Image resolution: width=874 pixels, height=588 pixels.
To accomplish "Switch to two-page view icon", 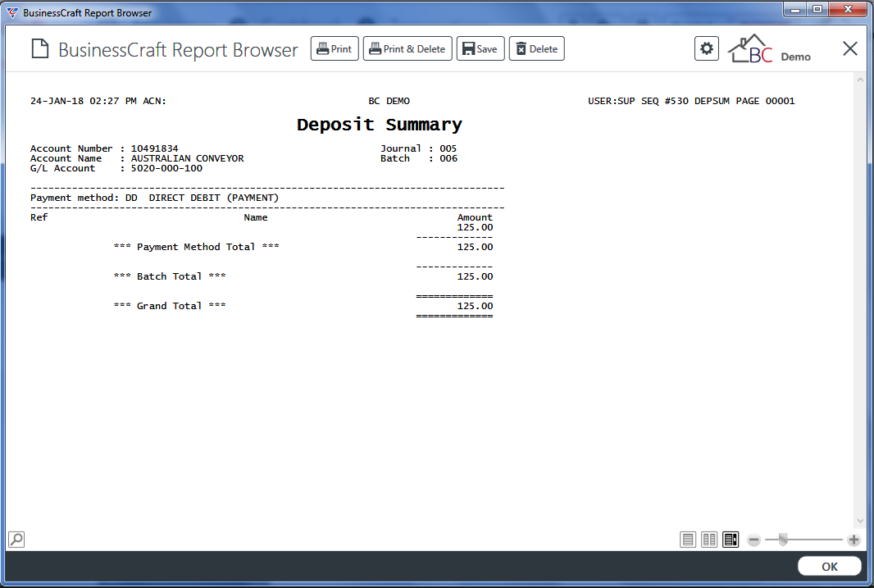I will [x=709, y=540].
